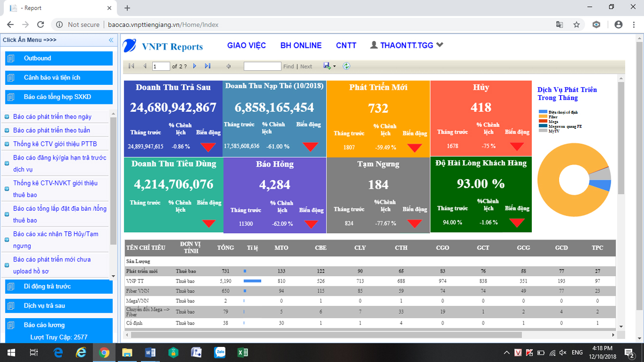
Task: Open Chrome three-dot menu
Action: coord(634,24)
